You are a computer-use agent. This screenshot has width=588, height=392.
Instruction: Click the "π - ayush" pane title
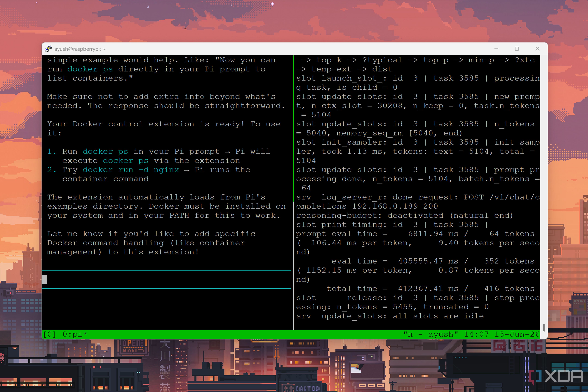point(431,334)
